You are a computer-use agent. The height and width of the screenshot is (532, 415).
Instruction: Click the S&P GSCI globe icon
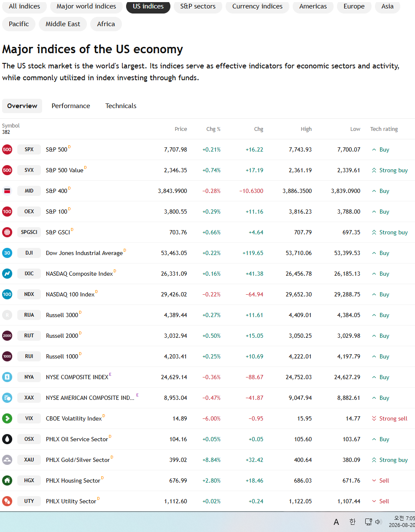tap(7, 232)
